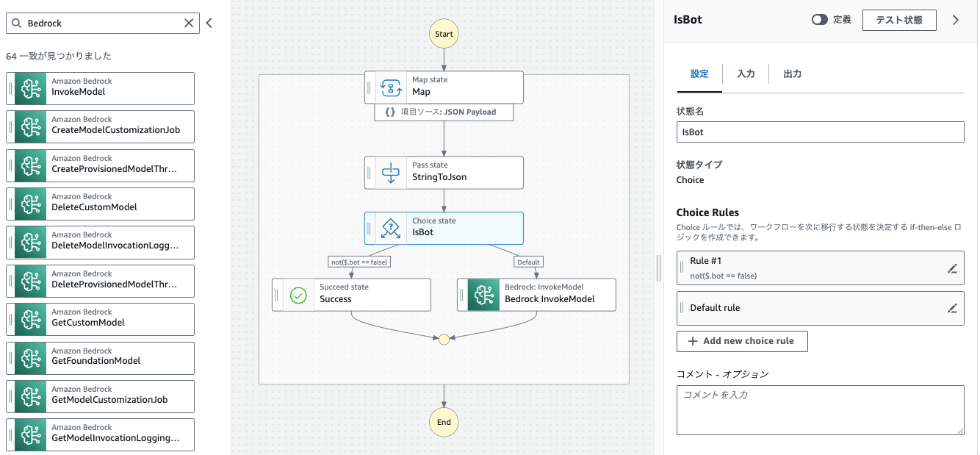Click the merge point circle below branches
This screenshot has width=980, height=455.
click(x=443, y=340)
